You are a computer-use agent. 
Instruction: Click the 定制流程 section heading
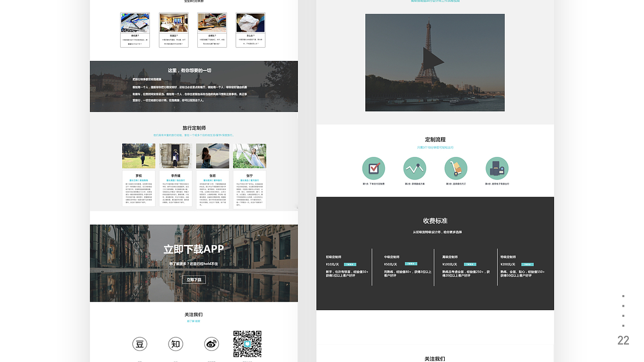coord(435,140)
